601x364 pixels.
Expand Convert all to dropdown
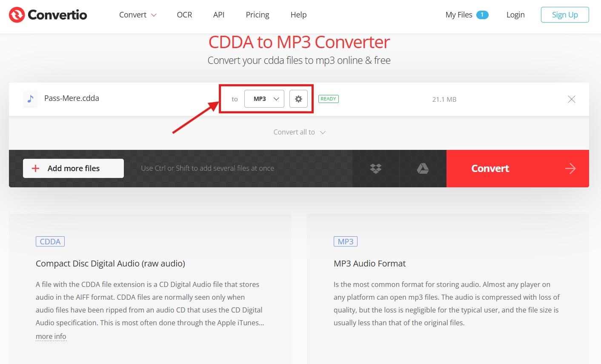(x=299, y=132)
